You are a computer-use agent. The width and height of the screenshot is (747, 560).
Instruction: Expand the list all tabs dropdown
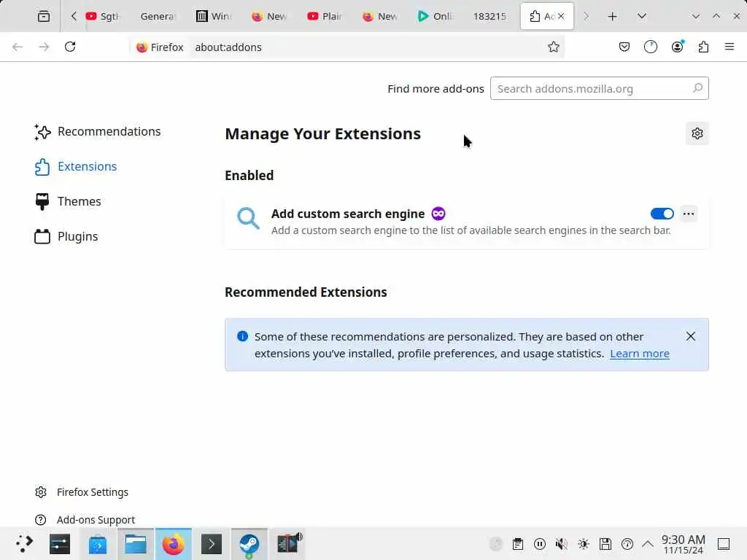click(x=642, y=16)
